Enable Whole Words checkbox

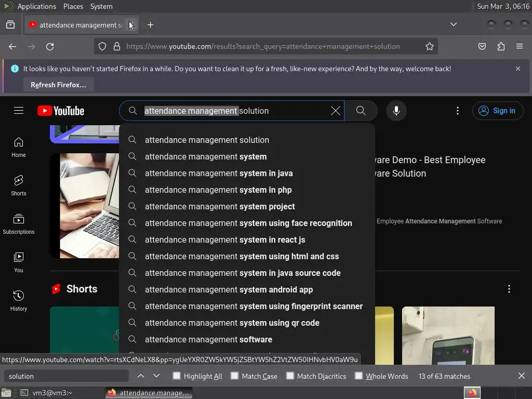click(x=358, y=376)
